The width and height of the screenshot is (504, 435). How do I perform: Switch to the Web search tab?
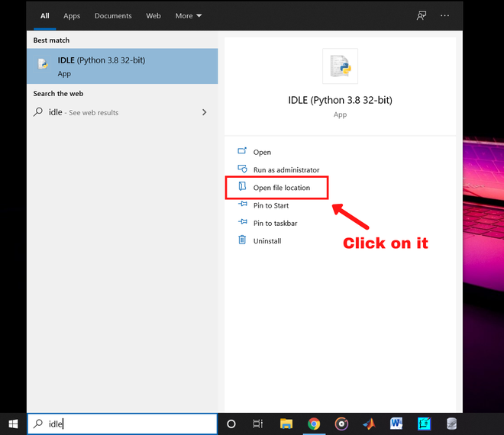[153, 16]
